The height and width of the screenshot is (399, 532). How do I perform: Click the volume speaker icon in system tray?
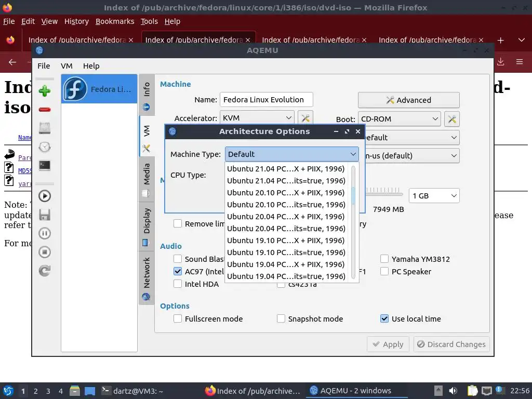point(453,391)
